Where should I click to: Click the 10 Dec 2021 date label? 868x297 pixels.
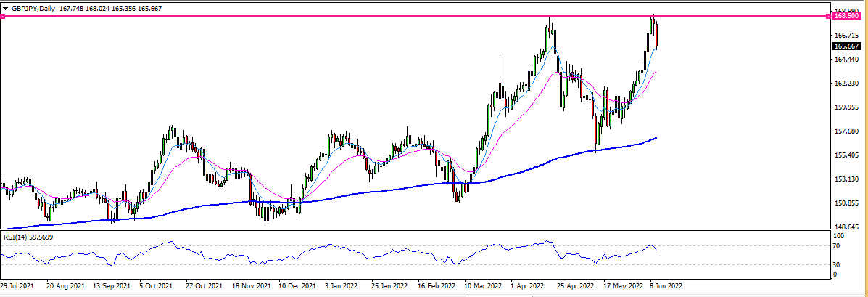[297, 287]
